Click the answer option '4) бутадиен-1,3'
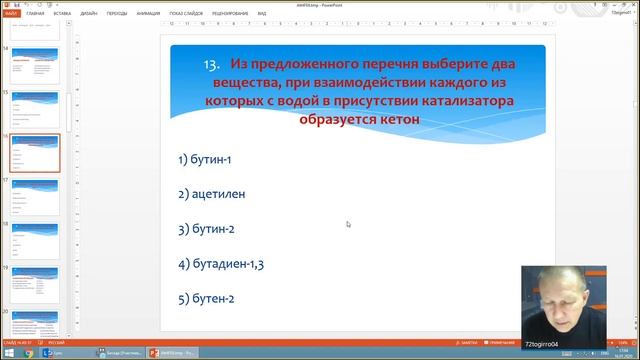Screen dimensions: 640x360 [x=221, y=264]
